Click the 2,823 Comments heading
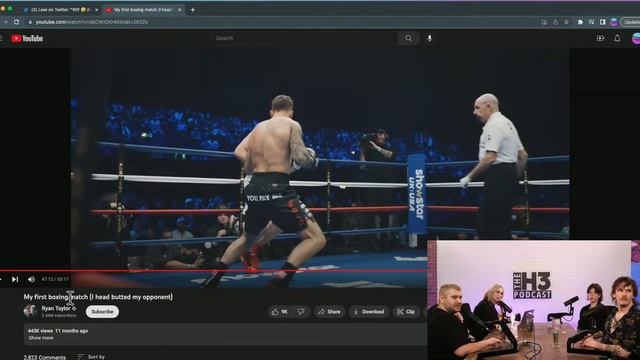The width and height of the screenshot is (640, 360). click(x=44, y=357)
